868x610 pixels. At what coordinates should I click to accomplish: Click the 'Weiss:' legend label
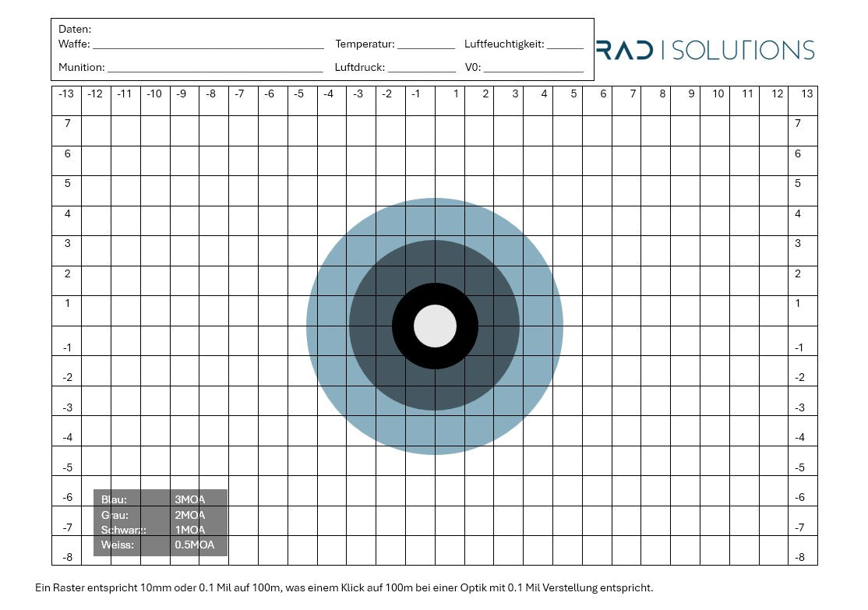(x=118, y=545)
